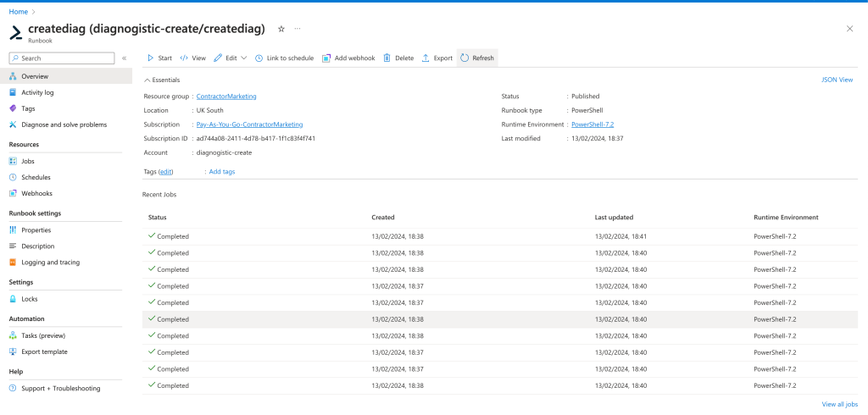Click the Delete trash icon
The width and height of the screenshot is (868, 415).
[x=387, y=58]
